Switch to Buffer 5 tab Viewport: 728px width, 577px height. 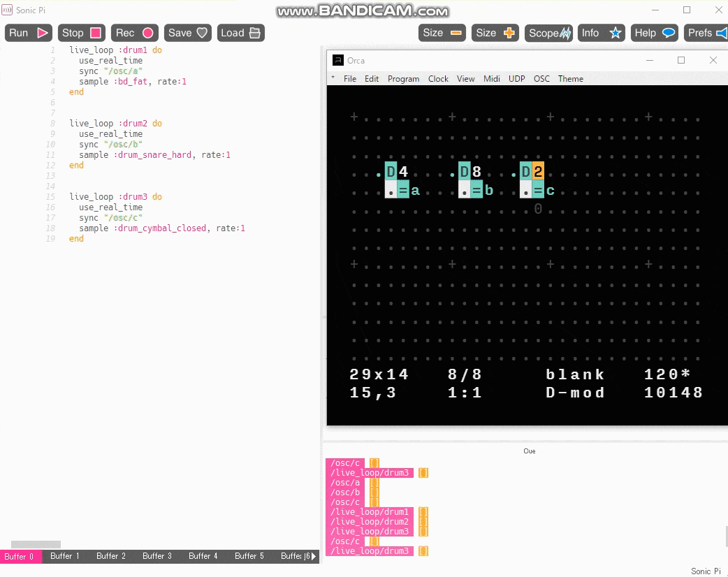click(249, 556)
